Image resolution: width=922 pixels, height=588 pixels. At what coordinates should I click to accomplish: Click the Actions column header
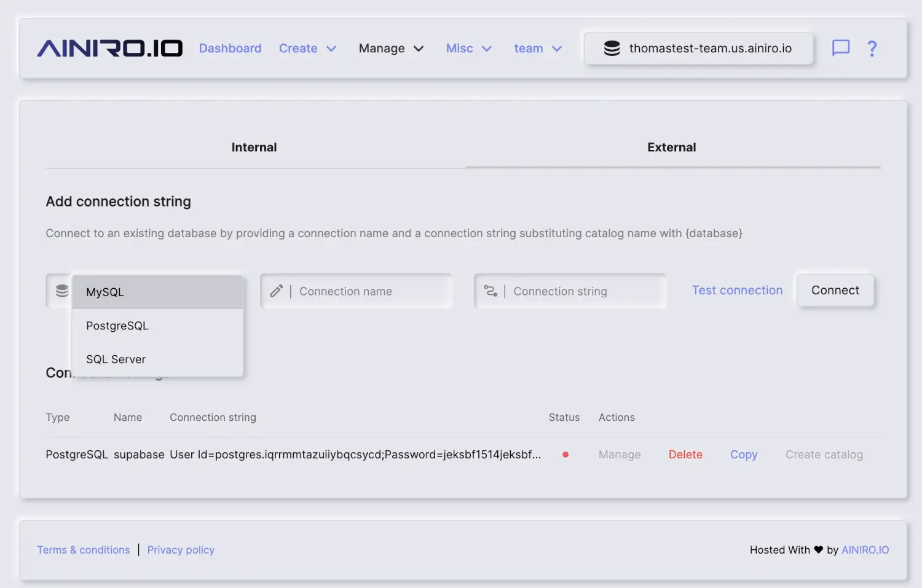pos(617,417)
